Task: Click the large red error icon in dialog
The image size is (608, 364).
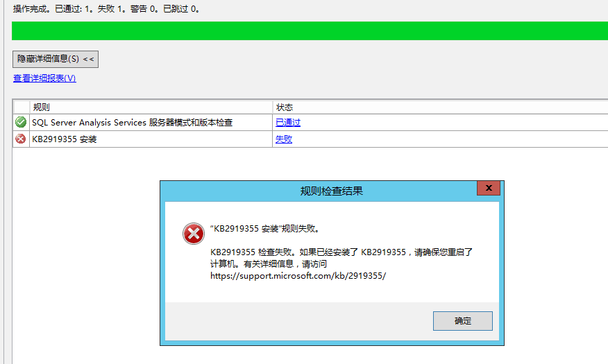Action: (x=194, y=234)
